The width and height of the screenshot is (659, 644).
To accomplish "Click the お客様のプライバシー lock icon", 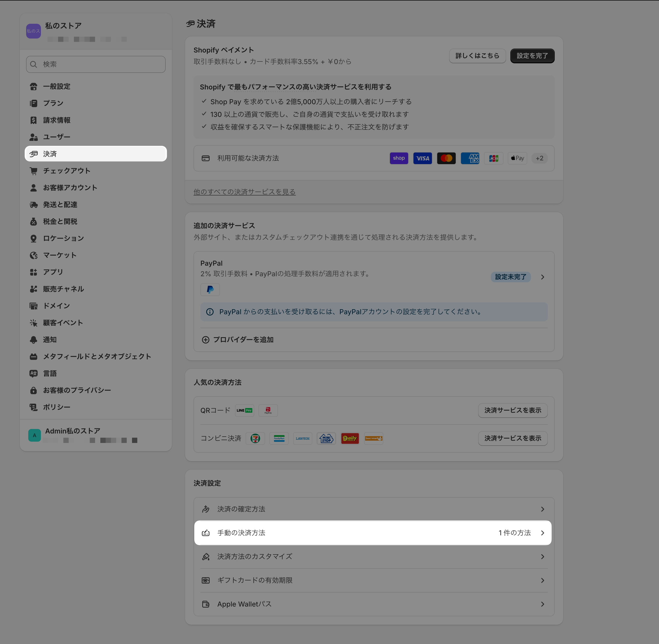I will (x=34, y=390).
